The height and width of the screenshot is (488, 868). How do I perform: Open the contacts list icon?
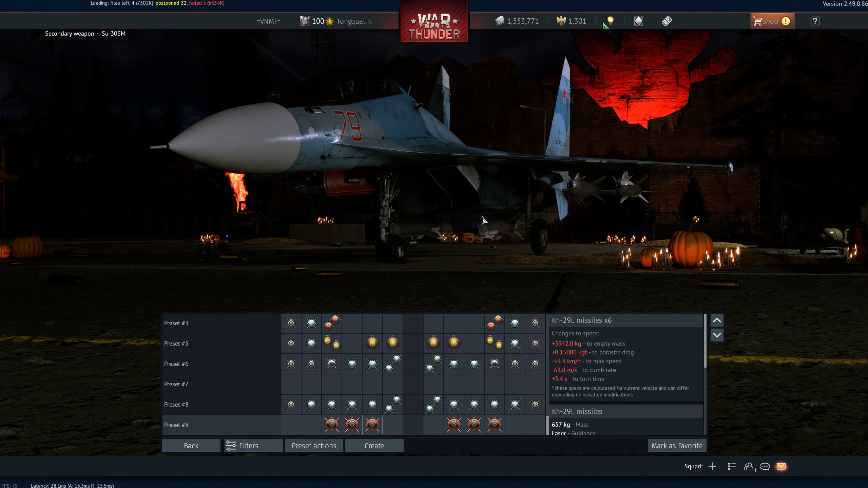tap(749, 466)
